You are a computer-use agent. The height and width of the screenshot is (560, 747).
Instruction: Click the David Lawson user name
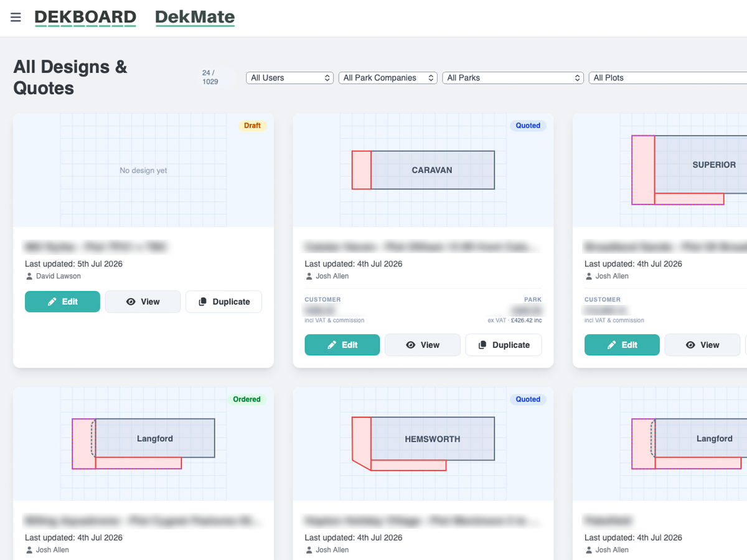pyautogui.click(x=58, y=276)
